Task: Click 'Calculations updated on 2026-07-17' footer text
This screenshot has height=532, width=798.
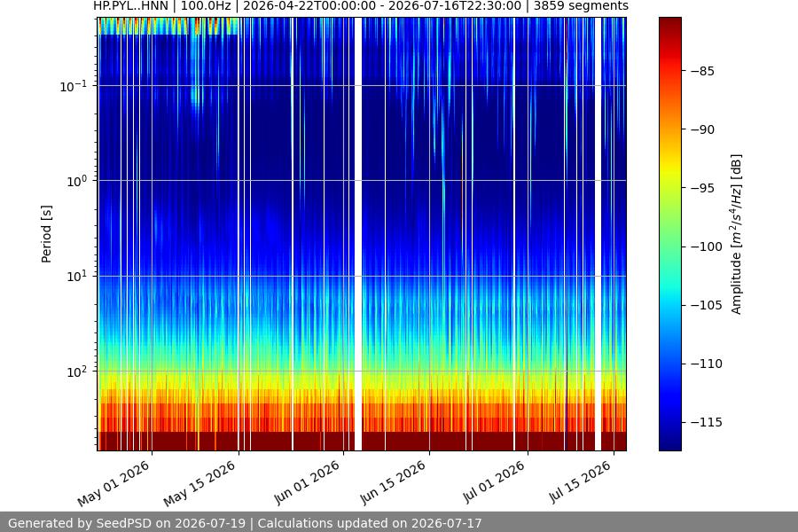Action: (x=370, y=523)
